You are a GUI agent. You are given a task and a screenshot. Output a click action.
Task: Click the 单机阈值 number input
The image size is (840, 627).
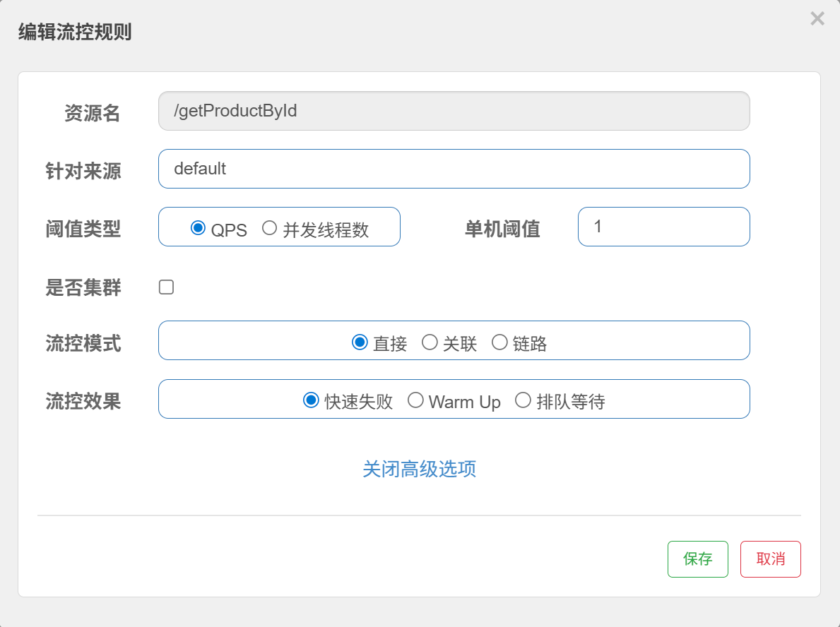pos(663,227)
